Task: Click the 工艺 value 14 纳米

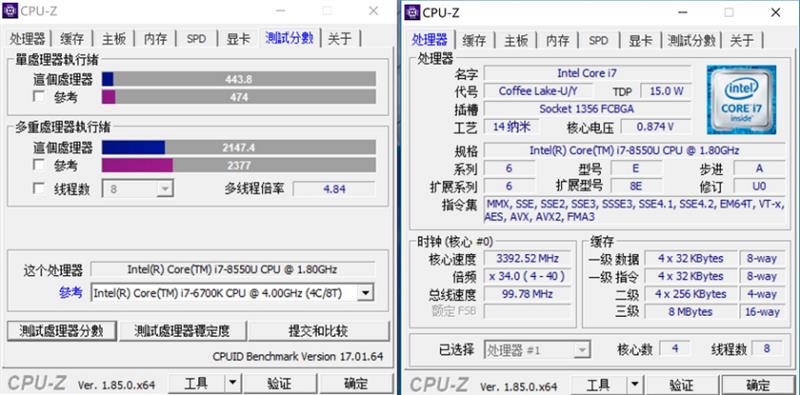Action: click(511, 127)
